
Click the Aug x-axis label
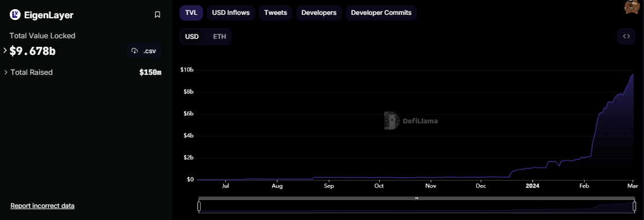click(x=277, y=186)
